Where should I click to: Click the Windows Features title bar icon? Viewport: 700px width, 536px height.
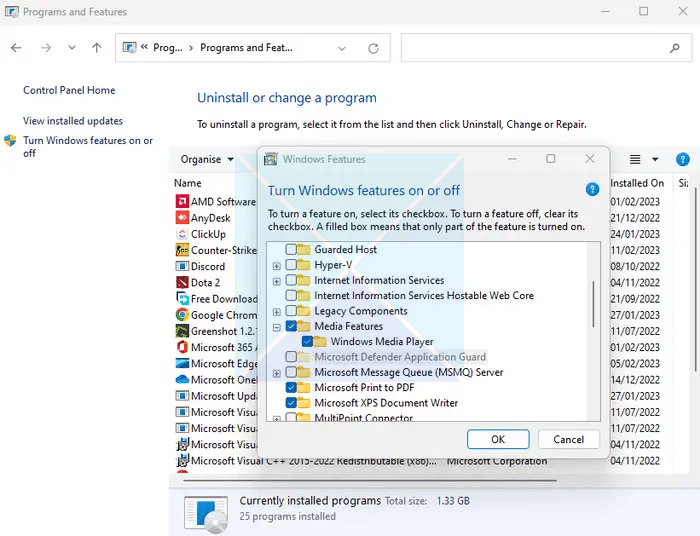point(270,159)
